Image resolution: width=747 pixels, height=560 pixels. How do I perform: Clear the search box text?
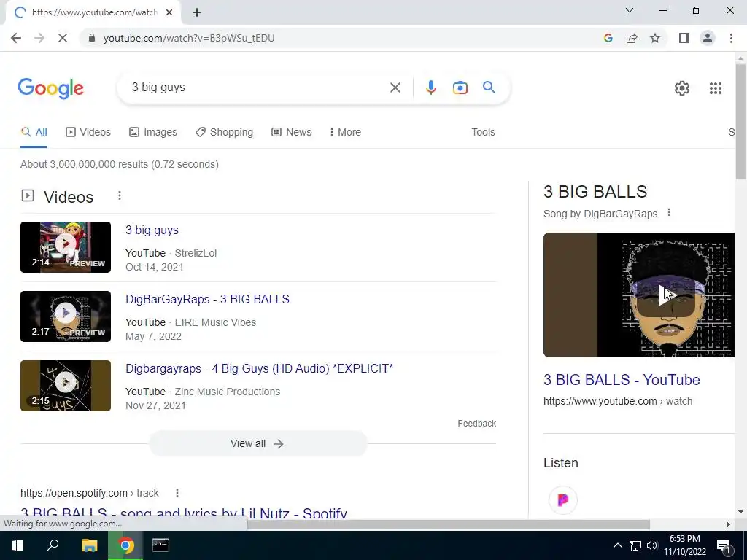395,87
